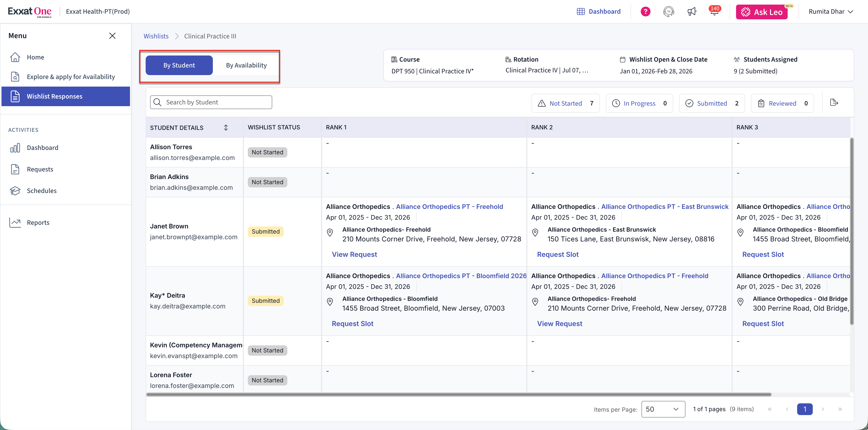Sort by Student Details arrow icon

[226, 127]
